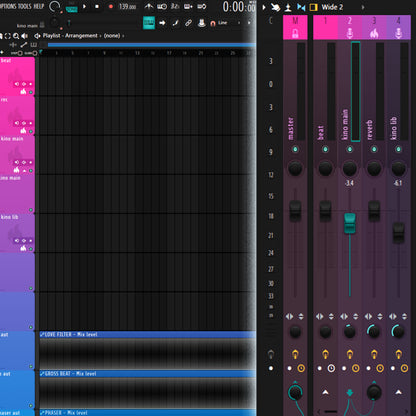Toggle the orange magnet snap icon
Image resolution: width=416 pixels, height=416 pixels.
213,23
